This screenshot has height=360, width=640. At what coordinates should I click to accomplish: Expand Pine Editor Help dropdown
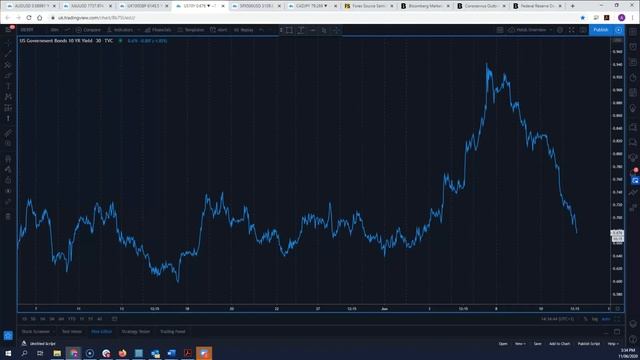pos(612,344)
